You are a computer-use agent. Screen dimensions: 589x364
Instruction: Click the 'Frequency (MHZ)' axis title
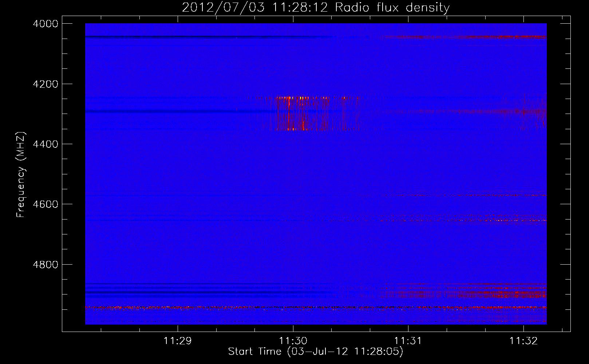(21, 175)
